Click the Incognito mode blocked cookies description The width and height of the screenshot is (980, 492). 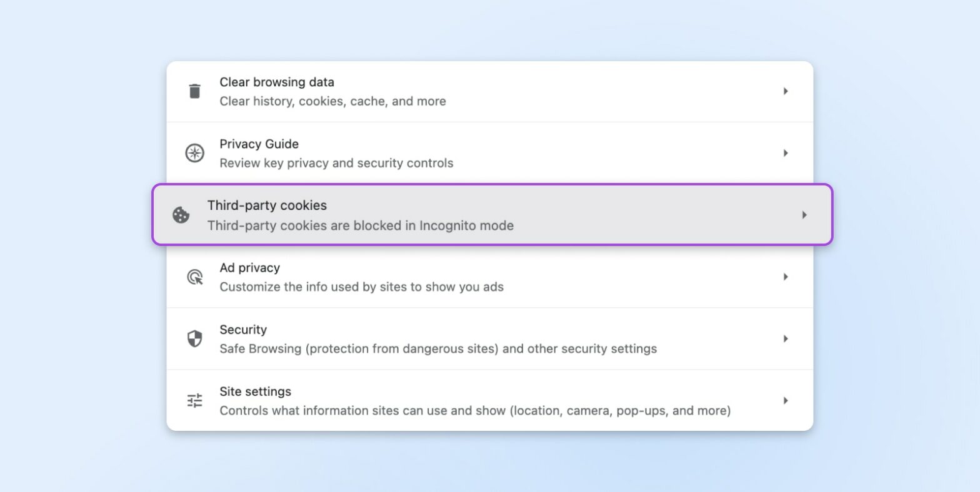click(x=360, y=225)
